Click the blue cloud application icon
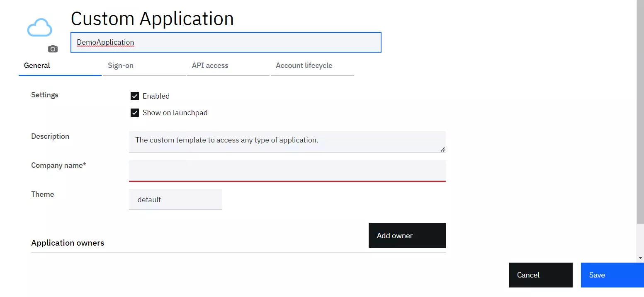 pyautogui.click(x=40, y=28)
